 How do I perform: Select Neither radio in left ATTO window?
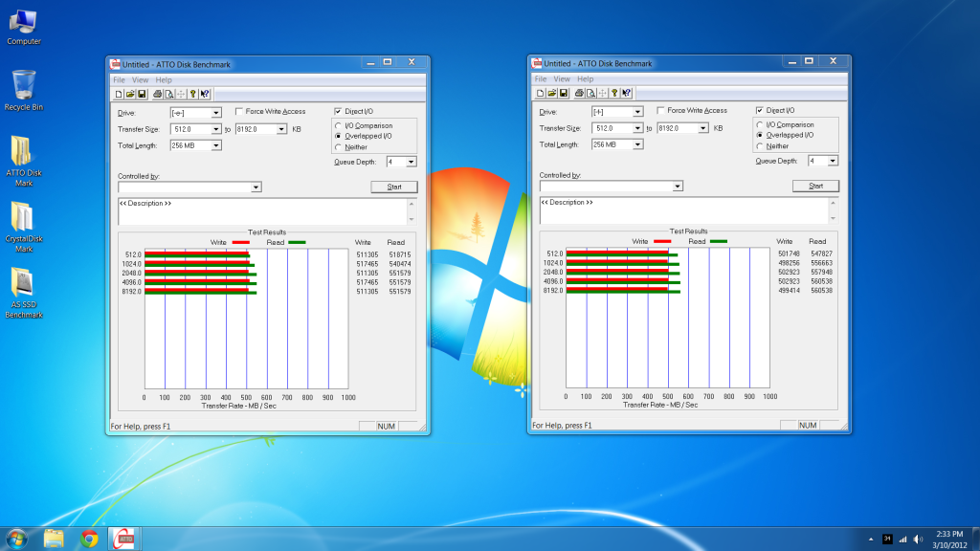coord(338,146)
